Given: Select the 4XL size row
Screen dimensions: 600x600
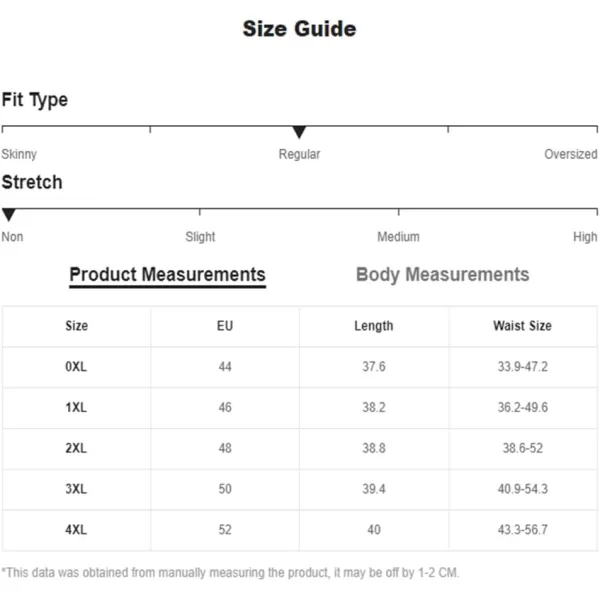Looking at the screenshot, I should tap(300, 530).
